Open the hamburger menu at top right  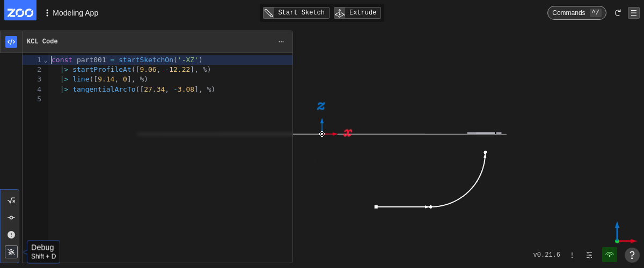point(634,13)
